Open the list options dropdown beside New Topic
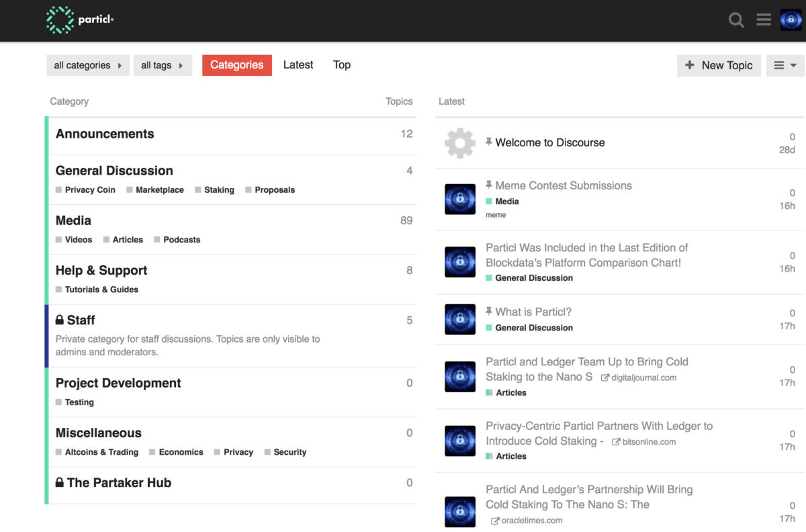This screenshot has width=806, height=532. [785, 65]
